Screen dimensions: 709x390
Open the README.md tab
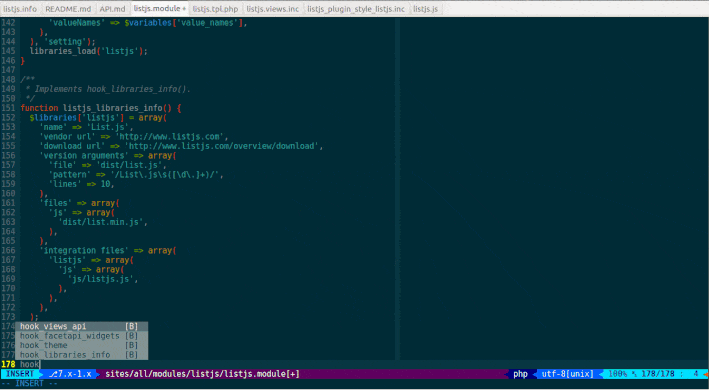[68, 9]
